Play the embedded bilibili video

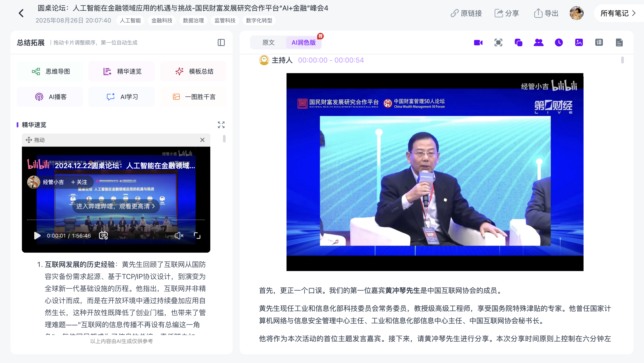tap(37, 236)
